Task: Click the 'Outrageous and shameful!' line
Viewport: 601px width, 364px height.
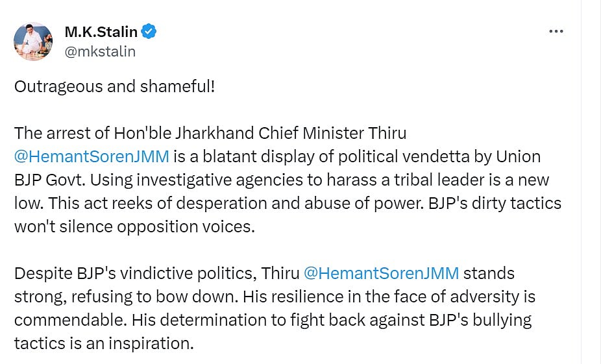Action: (114, 86)
